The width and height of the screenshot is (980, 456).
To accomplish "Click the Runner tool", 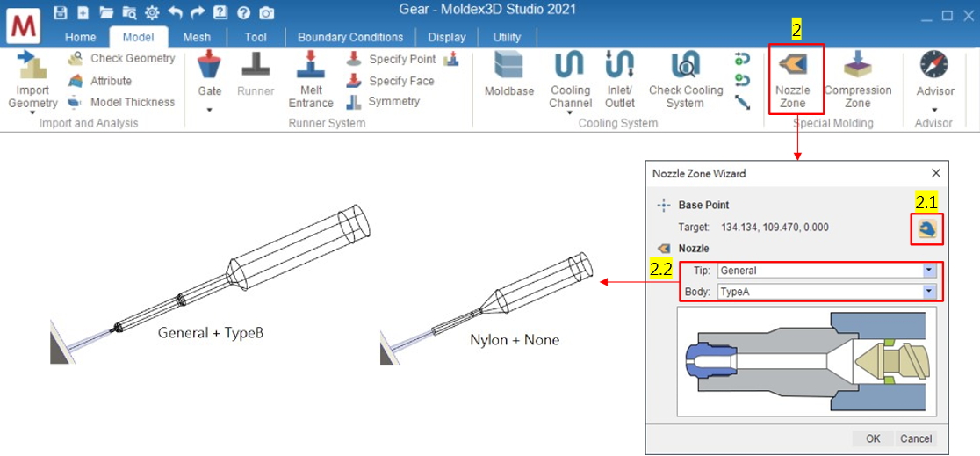I will [x=256, y=74].
